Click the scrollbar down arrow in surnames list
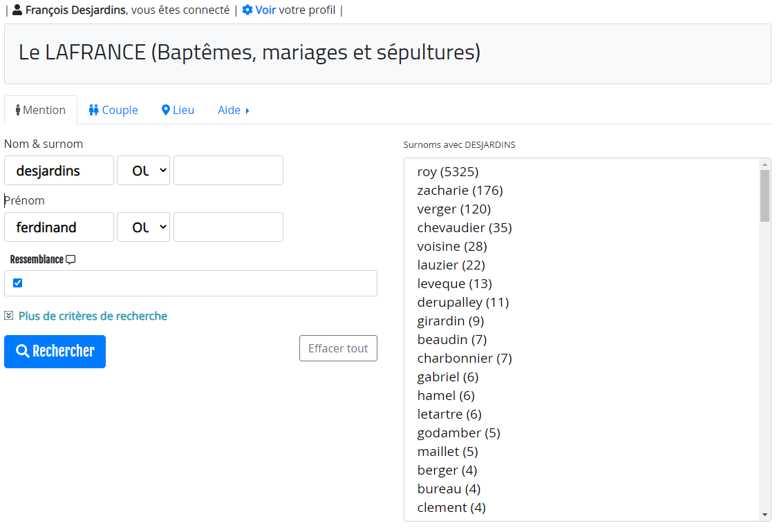This screenshot has height=532, width=777. (x=765, y=515)
